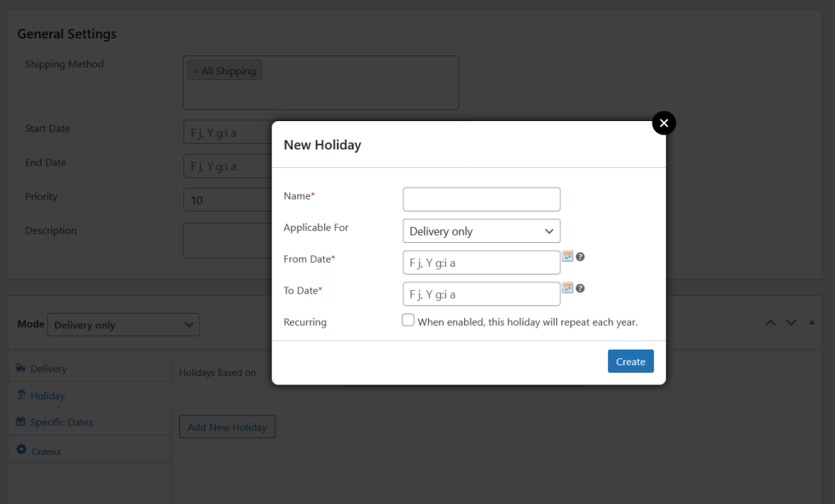Viewport: 835px width, 504px height.
Task: Enable the Recurring holiday checkbox
Action: point(409,321)
